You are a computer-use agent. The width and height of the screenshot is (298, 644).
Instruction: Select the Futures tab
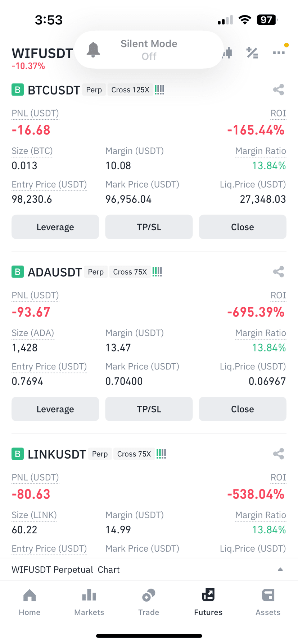click(208, 602)
